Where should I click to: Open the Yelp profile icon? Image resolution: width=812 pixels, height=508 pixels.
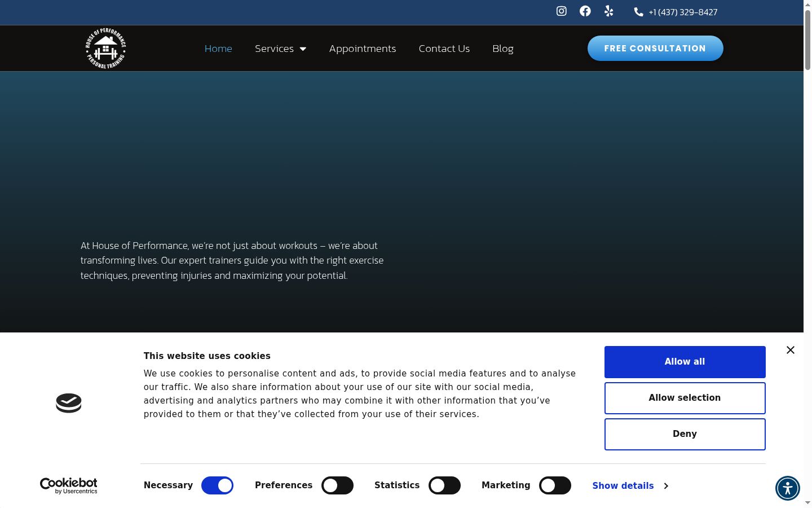(608, 11)
